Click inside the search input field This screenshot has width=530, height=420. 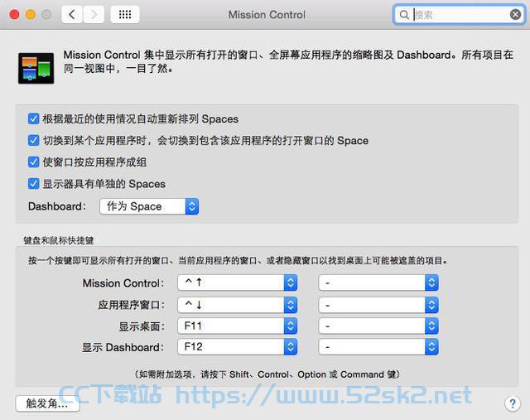(x=460, y=15)
